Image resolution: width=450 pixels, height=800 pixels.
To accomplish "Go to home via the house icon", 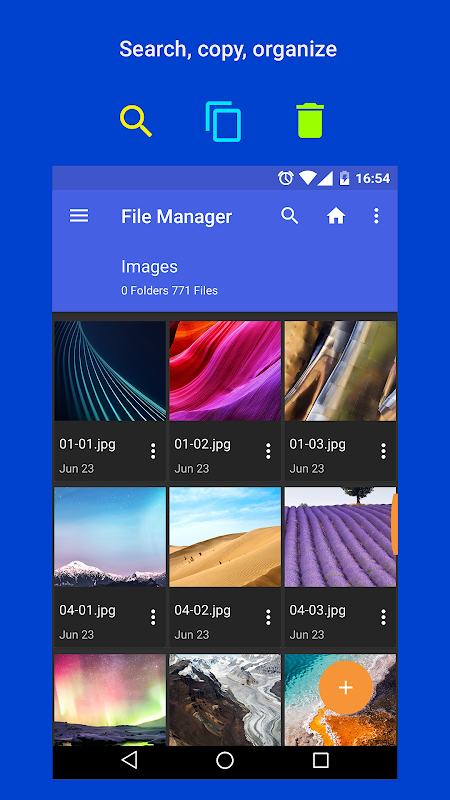I will tap(336, 216).
